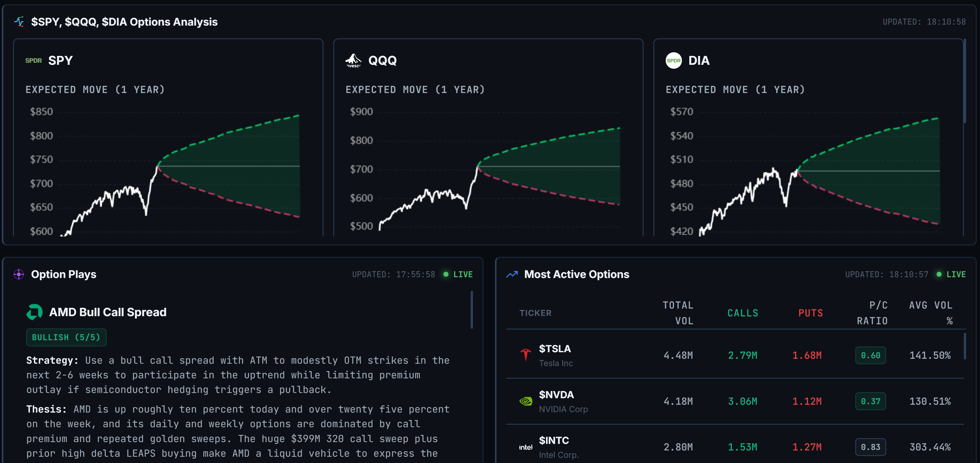This screenshot has width=980, height=463.
Task: Click the SPY $850 axis label
Action: click(x=42, y=112)
